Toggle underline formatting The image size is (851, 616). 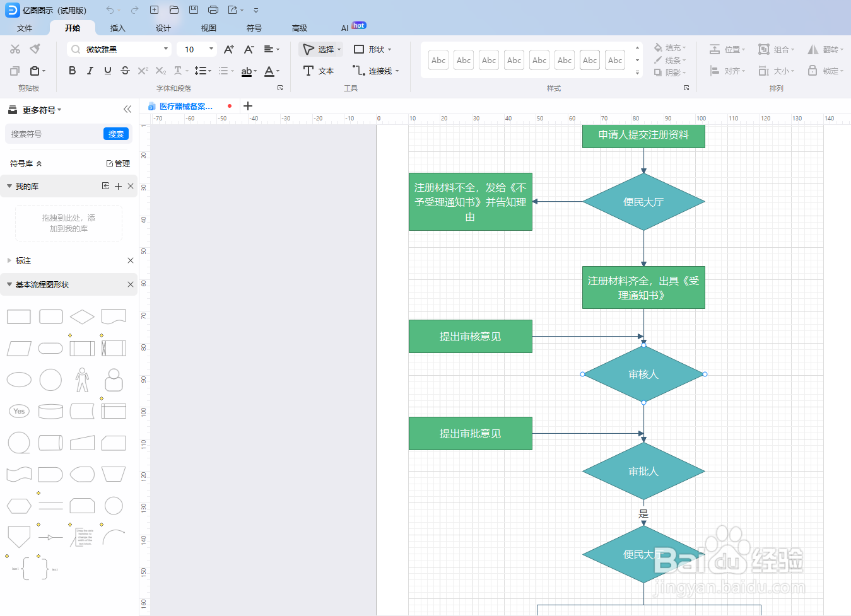108,71
